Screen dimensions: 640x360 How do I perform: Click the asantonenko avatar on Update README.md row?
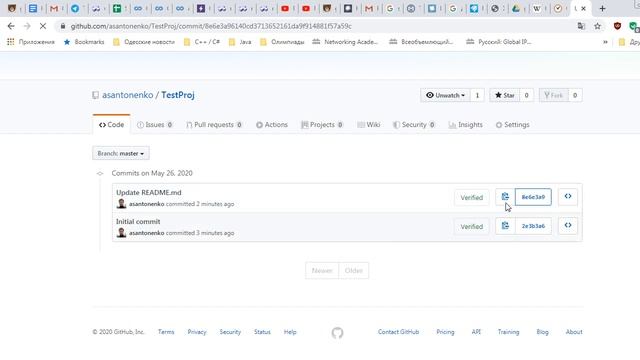(121, 204)
